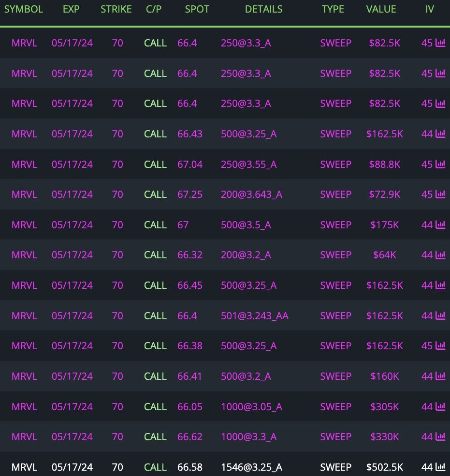
Task: Open IV chart icon for 500@3.25_A spot 66.43 row
Action: 440,134
